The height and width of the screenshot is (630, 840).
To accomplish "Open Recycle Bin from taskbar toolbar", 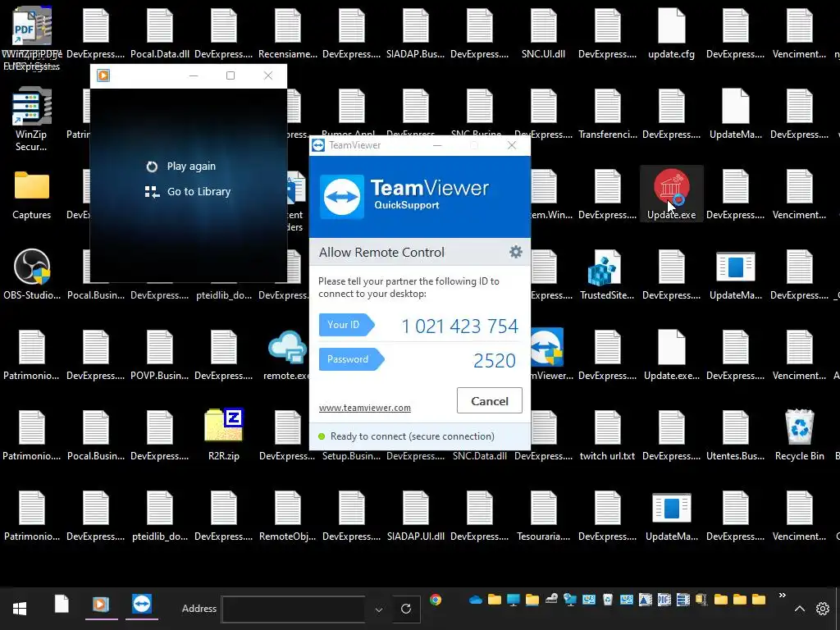I will click(608, 600).
